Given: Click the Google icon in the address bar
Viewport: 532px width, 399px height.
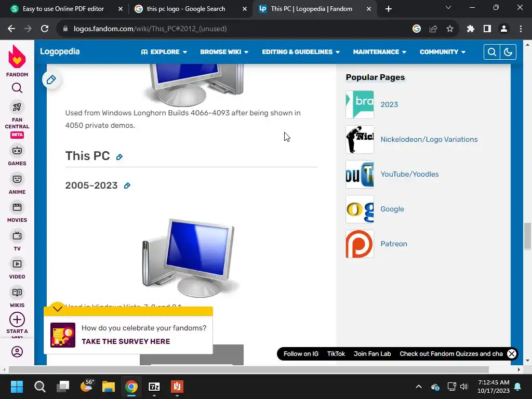Looking at the screenshot, I should point(417,29).
